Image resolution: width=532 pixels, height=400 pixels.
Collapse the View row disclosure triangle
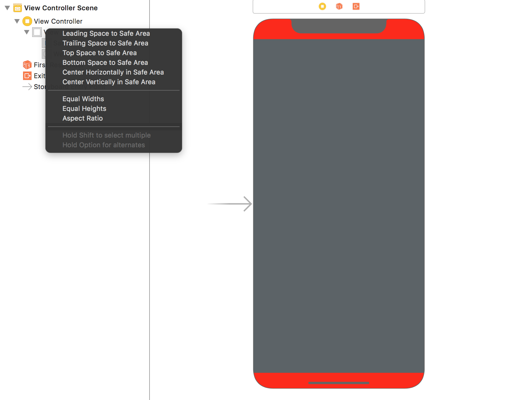tap(27, 32)
